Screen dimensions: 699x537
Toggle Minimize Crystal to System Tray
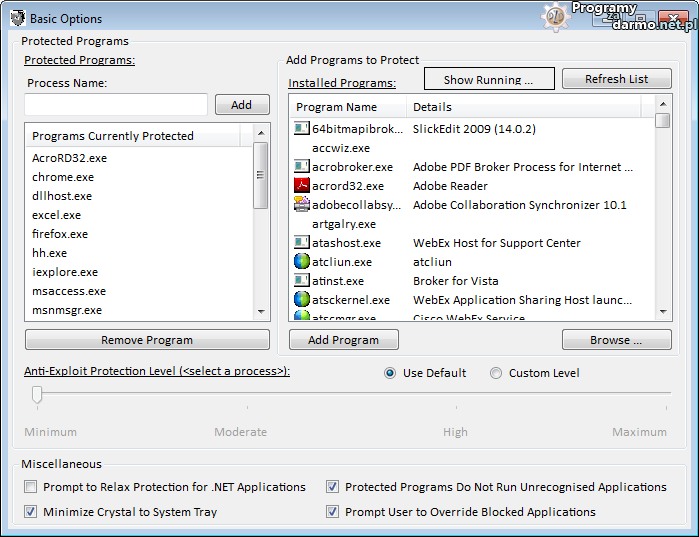[32, 512]
